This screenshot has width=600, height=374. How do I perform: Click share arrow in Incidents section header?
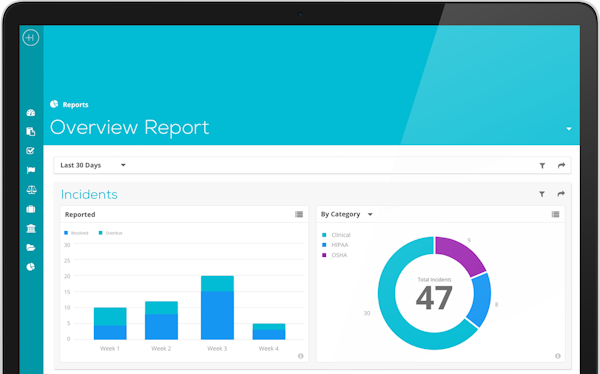click(x=561, y=194)
